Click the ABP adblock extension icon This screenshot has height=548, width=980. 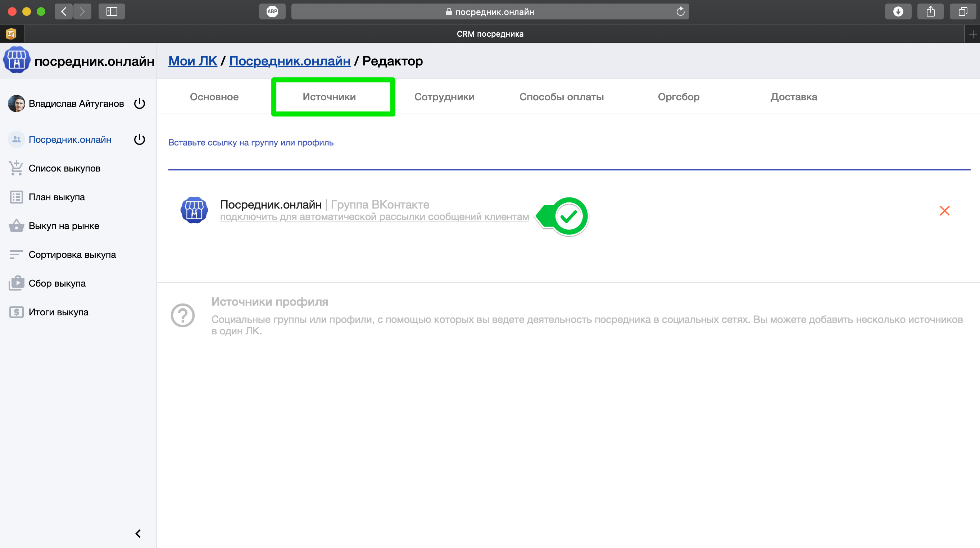272,12
